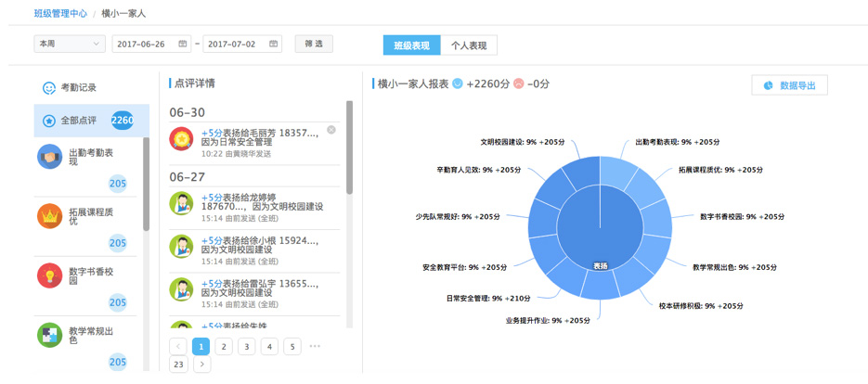Click the 数据导出 export button
Image resolution: width=868 pixels, height=384 pixels.
point(789,85)
